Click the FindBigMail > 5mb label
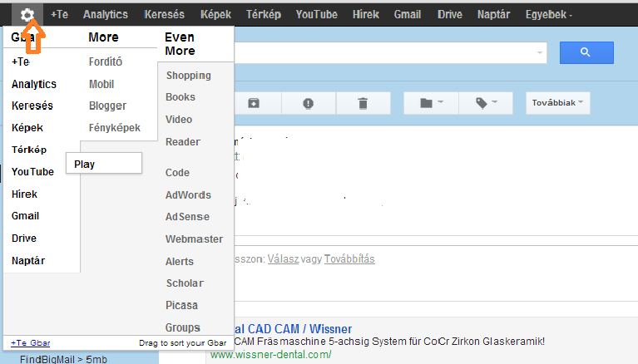Viewport: 638px width, 364px height. (x=63, y=359)
